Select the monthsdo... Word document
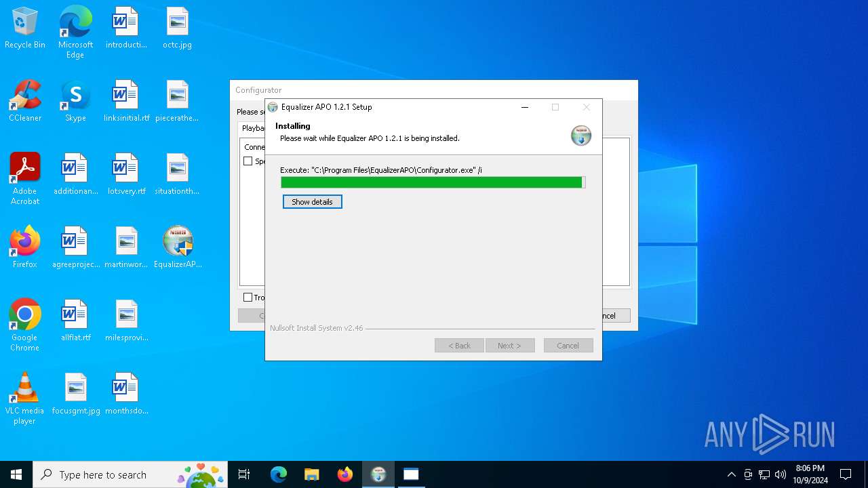 pos(126,394)
